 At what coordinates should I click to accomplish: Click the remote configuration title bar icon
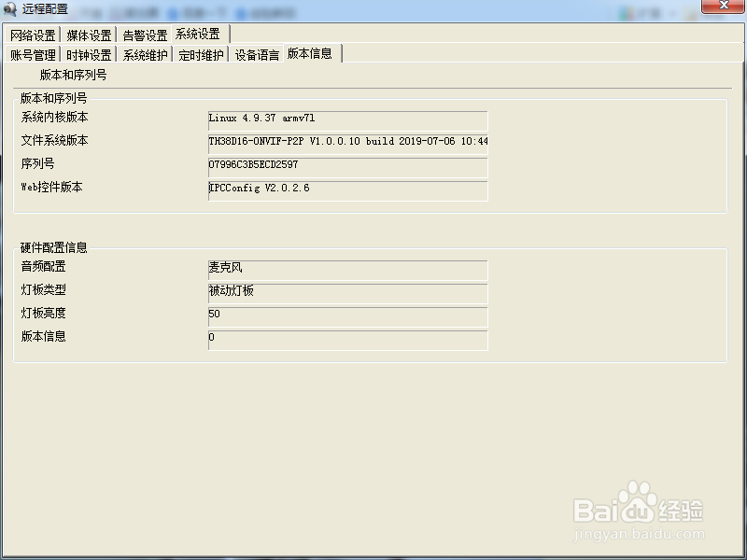pos(11,7)
